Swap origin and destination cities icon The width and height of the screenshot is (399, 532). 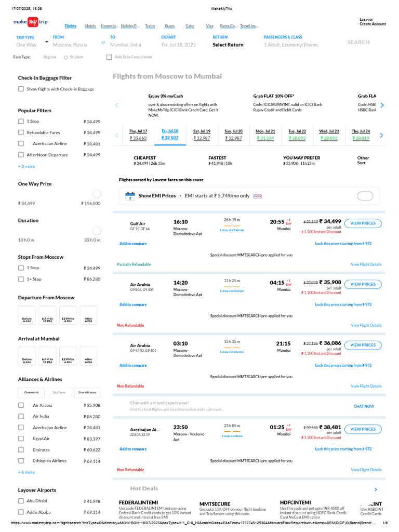click(x=103, y=43)
